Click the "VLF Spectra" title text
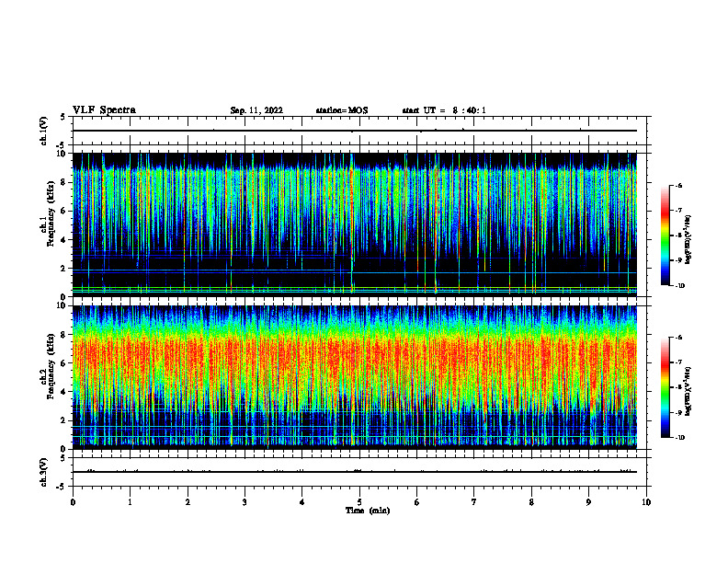 pyautogui.click(x=104, y=110)
